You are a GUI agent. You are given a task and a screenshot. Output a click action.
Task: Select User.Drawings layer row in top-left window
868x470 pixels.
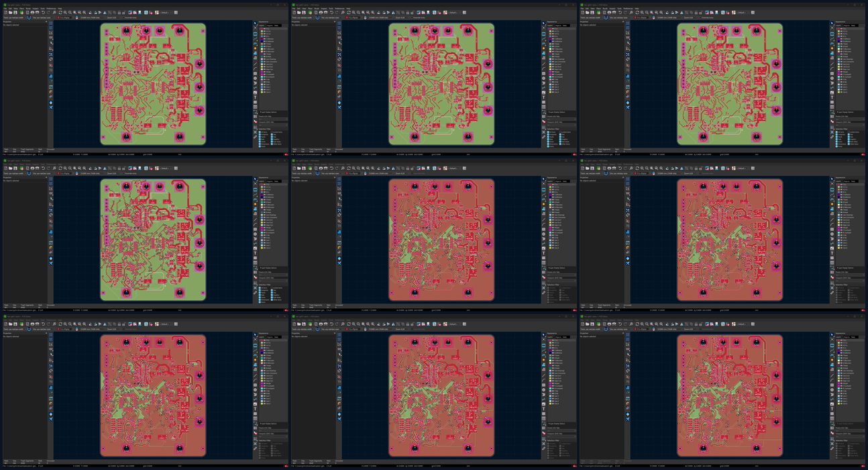tap(273, 59)
